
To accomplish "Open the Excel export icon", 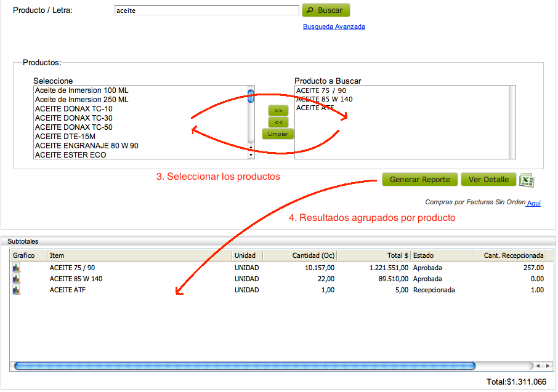I will (527, 180).
